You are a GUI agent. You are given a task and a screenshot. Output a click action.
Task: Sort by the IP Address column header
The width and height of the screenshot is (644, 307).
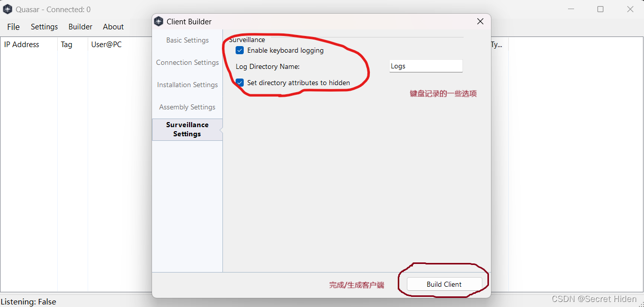click(x=29, y=45)
